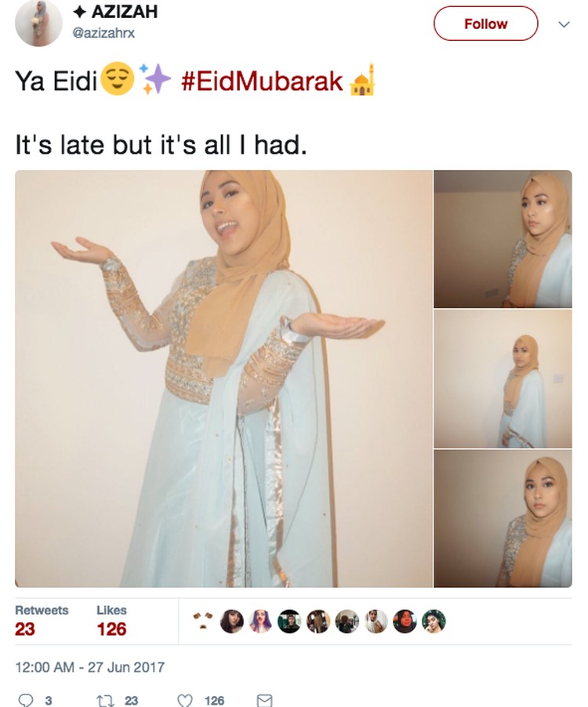Click the Follow button
Image resolution: width=588 pixels, height=707 pixels.
click(485, 24)
